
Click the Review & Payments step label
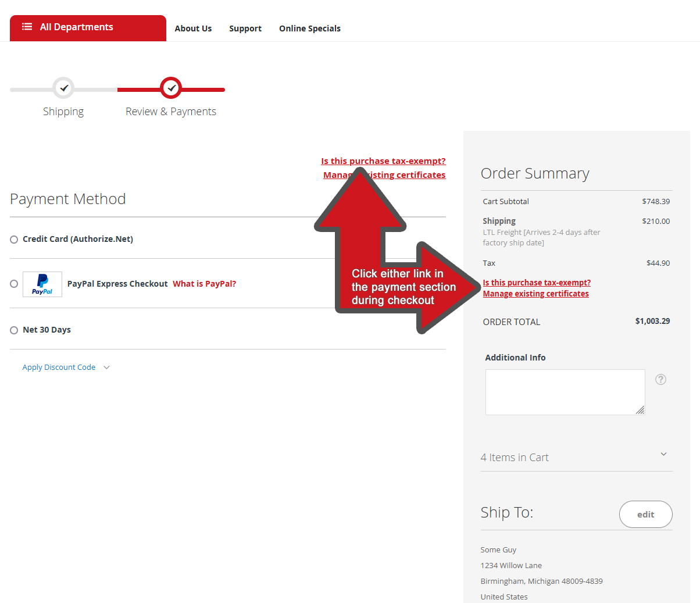[171, 112]
